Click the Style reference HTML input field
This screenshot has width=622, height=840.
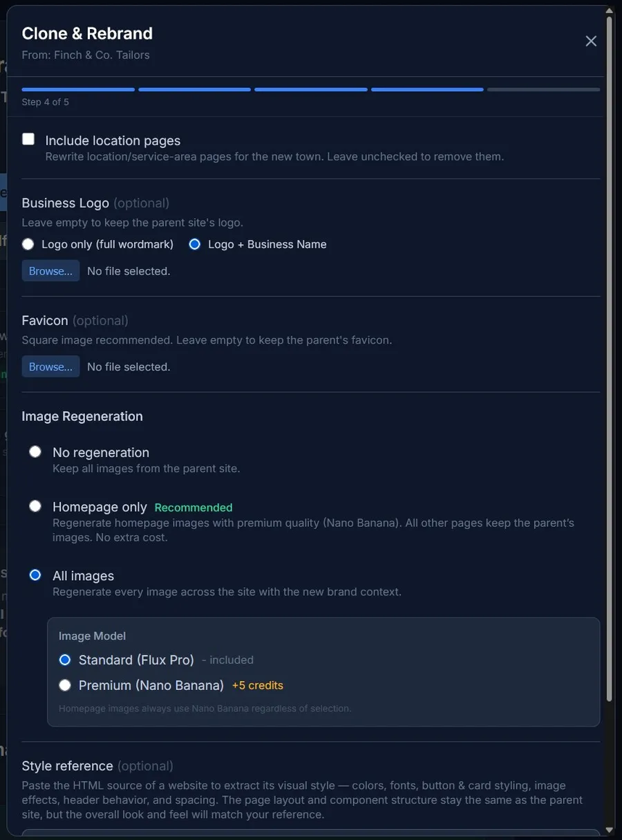click(x=310, y=834)
